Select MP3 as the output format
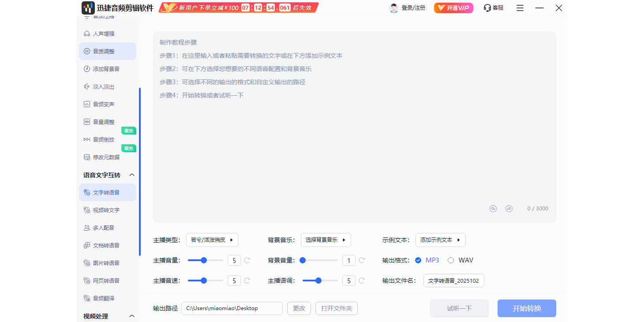This screenshot has width=644, height=322. click(x=418, y=260)
